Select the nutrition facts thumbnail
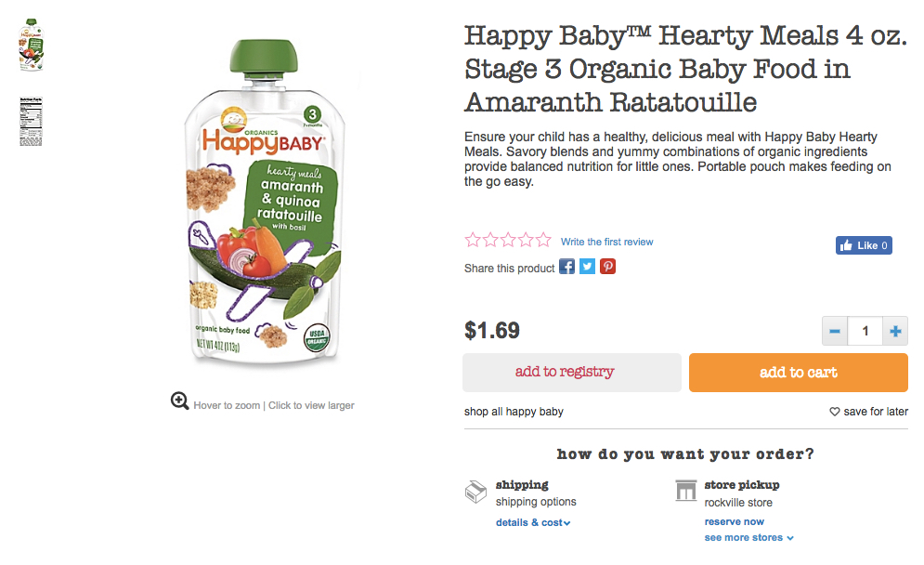Screen dimensions: 924x565 point(31,121)
